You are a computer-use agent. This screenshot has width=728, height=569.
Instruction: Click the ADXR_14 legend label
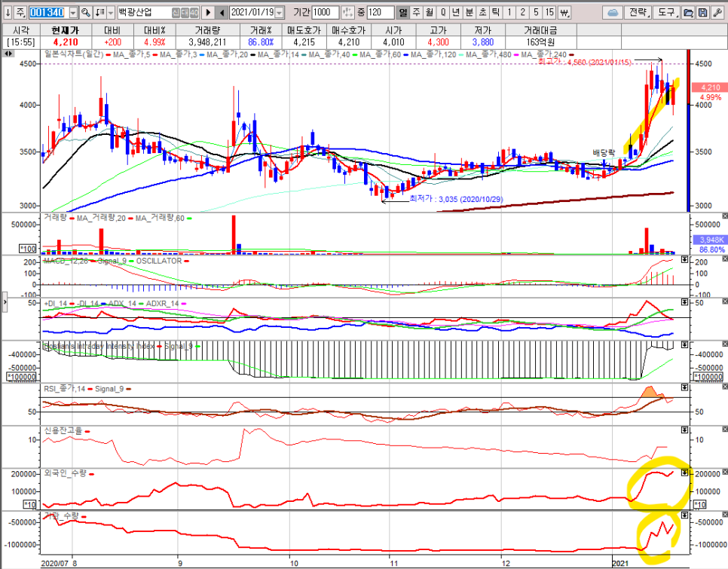pyautogui.click(x=162, y=304)
